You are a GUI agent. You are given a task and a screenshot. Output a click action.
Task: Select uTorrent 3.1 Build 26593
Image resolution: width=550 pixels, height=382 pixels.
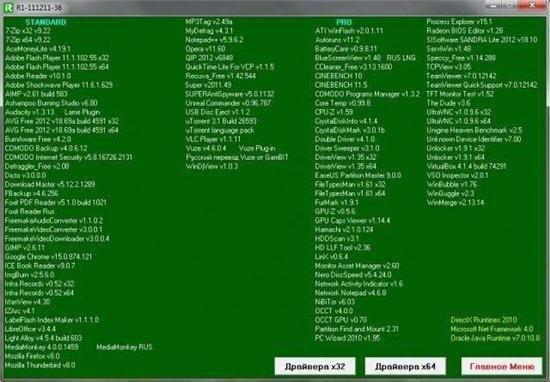(x=221, y=121)
